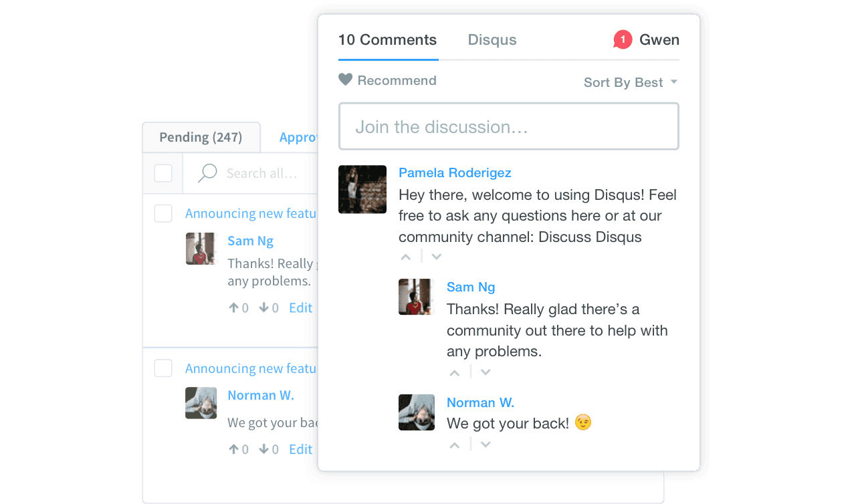The image size is (856, 504).
Task: Open second 'Announcing new featu' thread link above Norman W.
Action: point(251,368)
